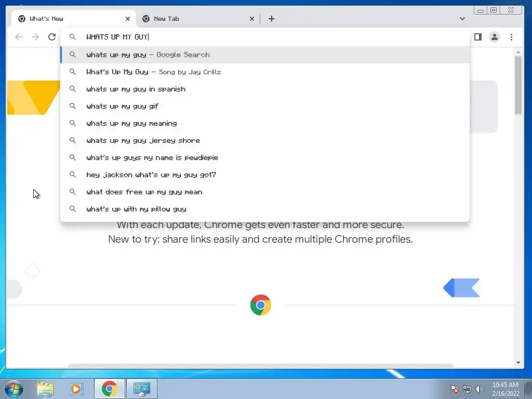The height and width of the screenshot is (399, 532).
Task: Click the Action Center flag icon
Action: point(455,389)
